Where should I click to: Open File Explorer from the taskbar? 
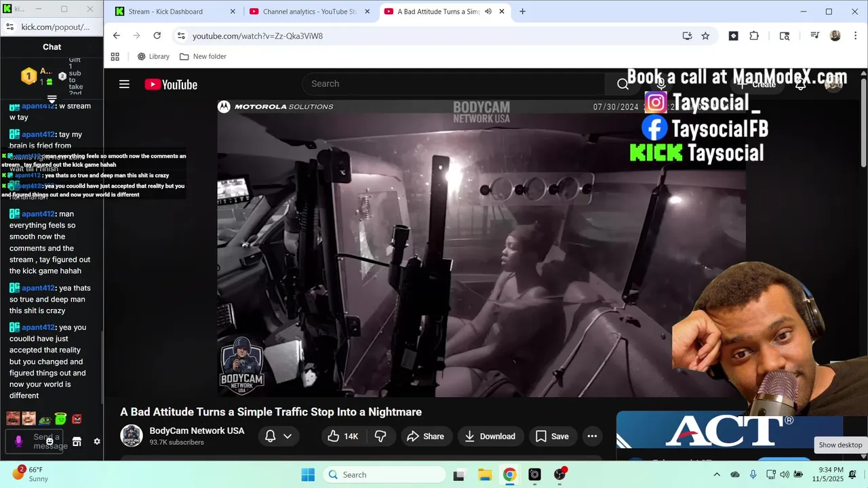point(484,474)
